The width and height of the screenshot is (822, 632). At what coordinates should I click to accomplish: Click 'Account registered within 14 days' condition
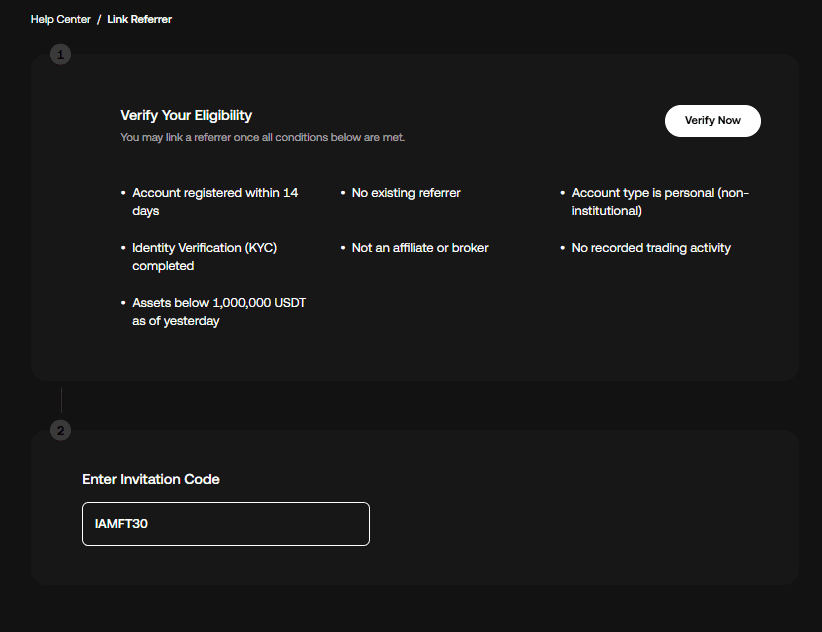215,202
